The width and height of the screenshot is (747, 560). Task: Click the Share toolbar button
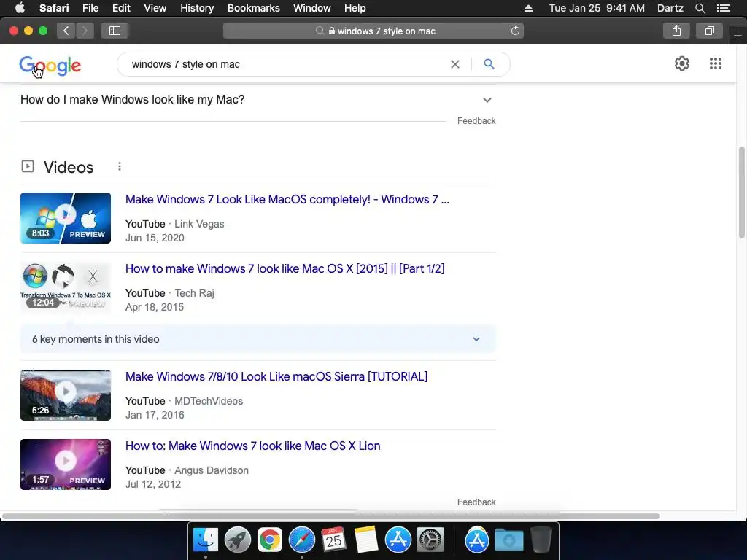tap(676, 31)
